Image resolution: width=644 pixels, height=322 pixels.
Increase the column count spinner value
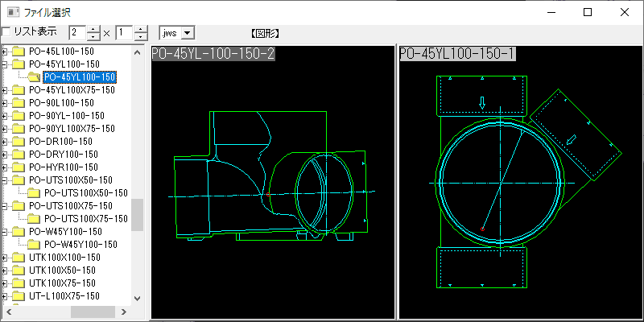(94, 29)
